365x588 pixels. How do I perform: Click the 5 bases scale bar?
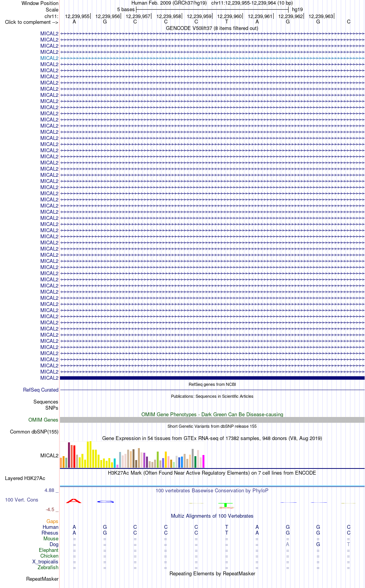click(x=212, y=10)
